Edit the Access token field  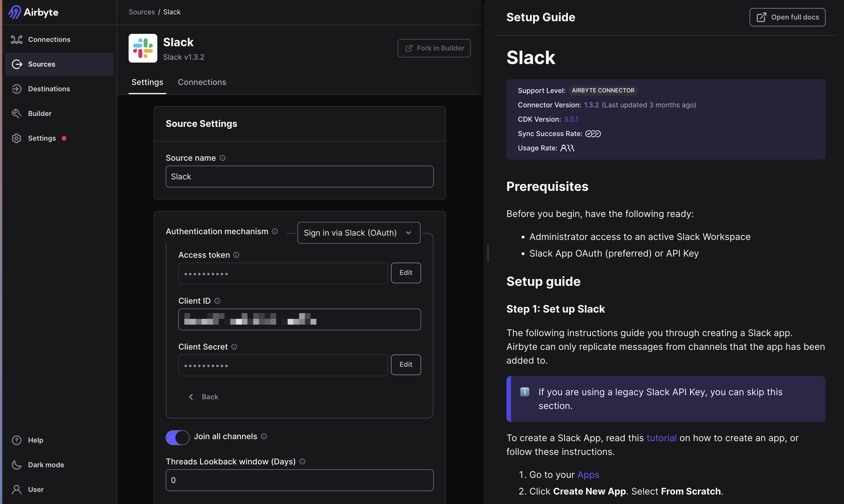coord(406,273)
